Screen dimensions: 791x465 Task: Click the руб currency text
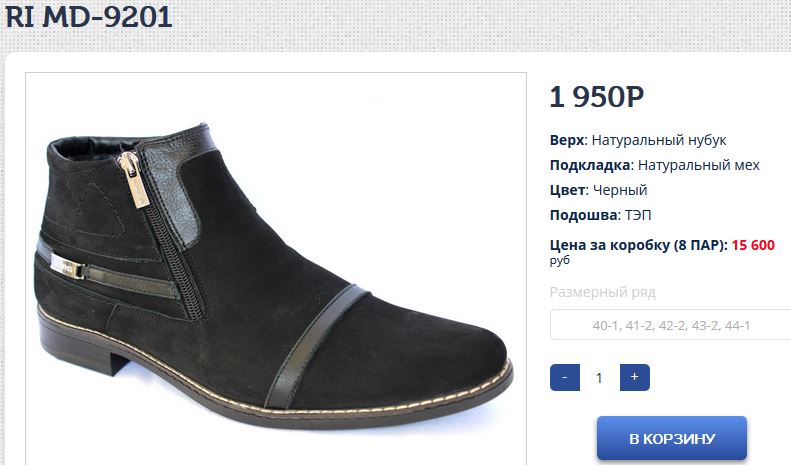point(560,261)
